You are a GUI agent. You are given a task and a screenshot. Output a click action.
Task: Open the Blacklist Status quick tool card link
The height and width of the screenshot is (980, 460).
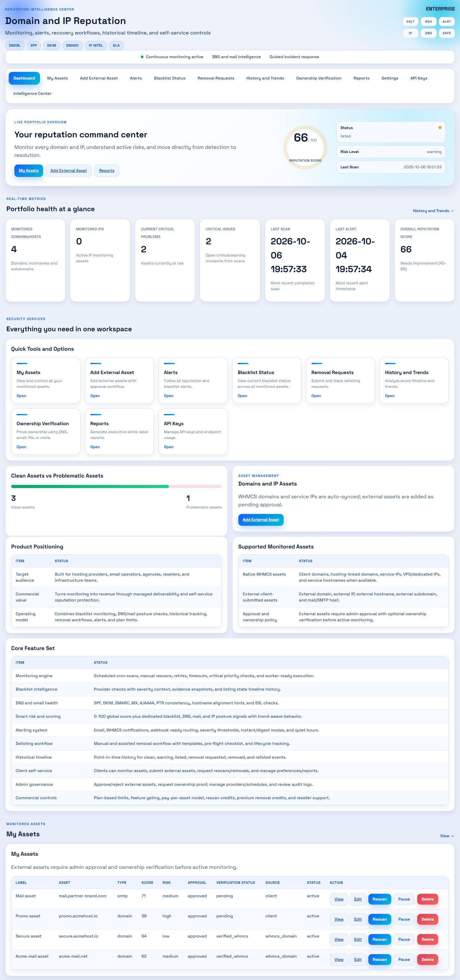242,396
